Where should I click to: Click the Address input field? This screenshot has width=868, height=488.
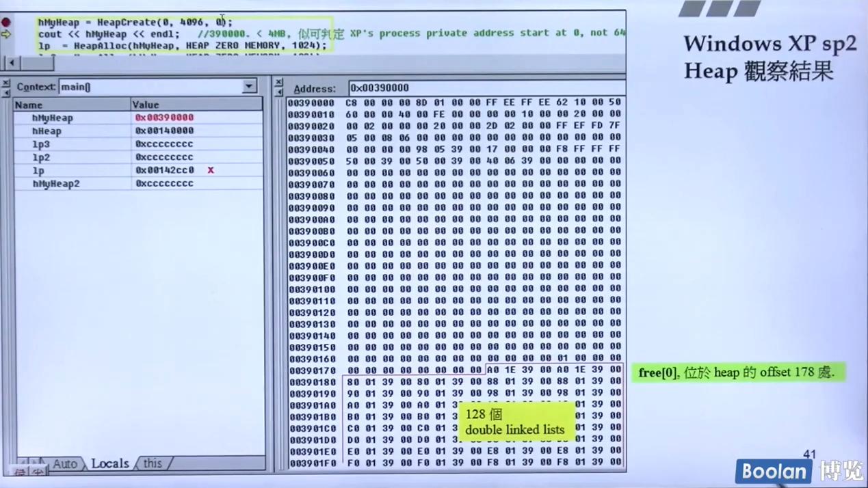click(486, 88)
